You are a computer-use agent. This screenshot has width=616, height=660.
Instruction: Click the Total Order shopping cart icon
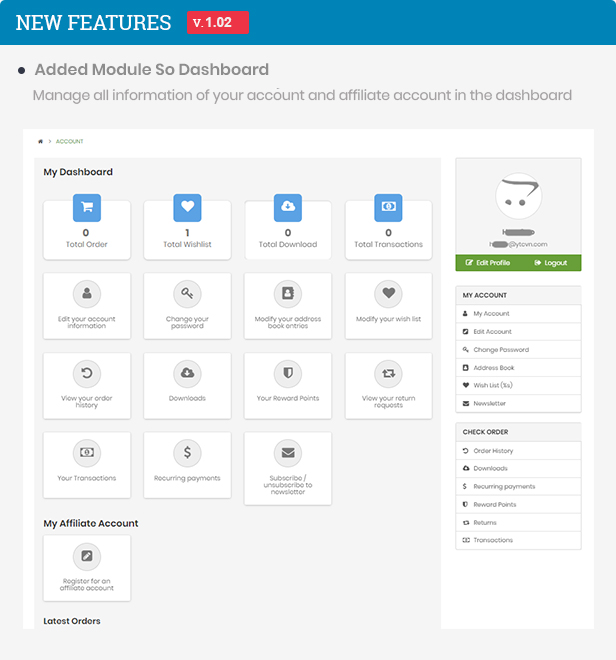point(87,207)
